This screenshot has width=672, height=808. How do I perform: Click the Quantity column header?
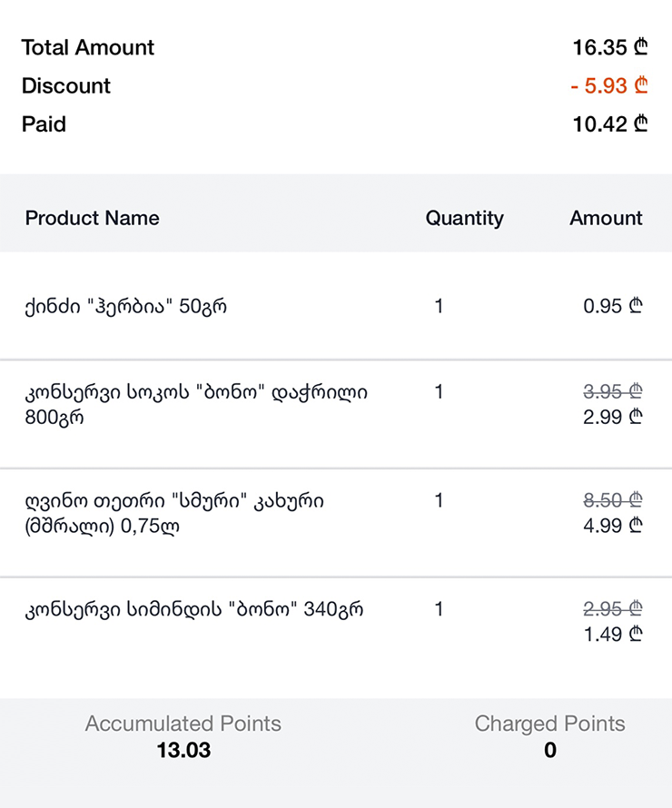[464, 218]
